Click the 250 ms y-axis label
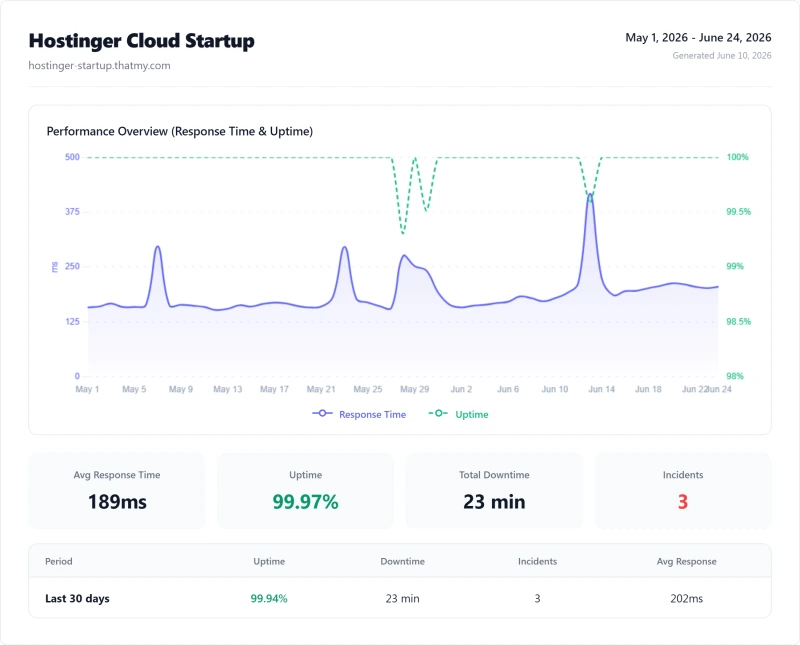The width and height of the screenshot is (800, 645). tap(72, 266)
